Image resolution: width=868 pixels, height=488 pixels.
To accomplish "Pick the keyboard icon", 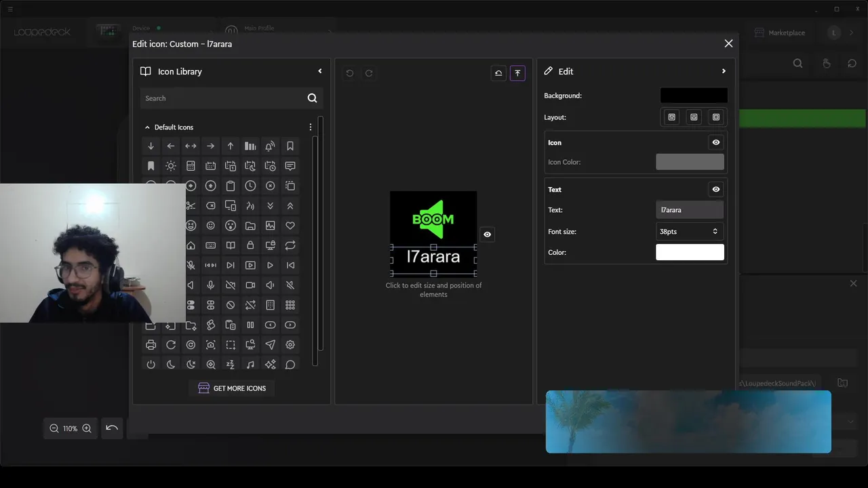I will coord(211,245).
